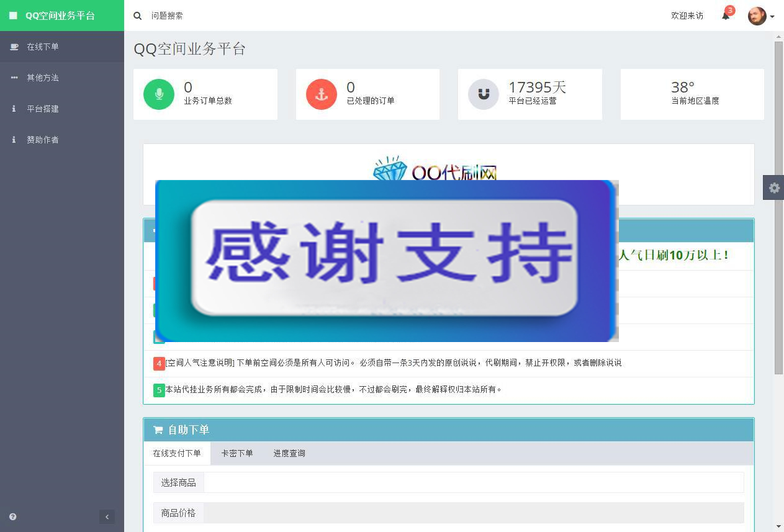The image size is (784, 532).
Task: Open the 赞助作者 sidebar item
Action: click(x=62, y=140)
